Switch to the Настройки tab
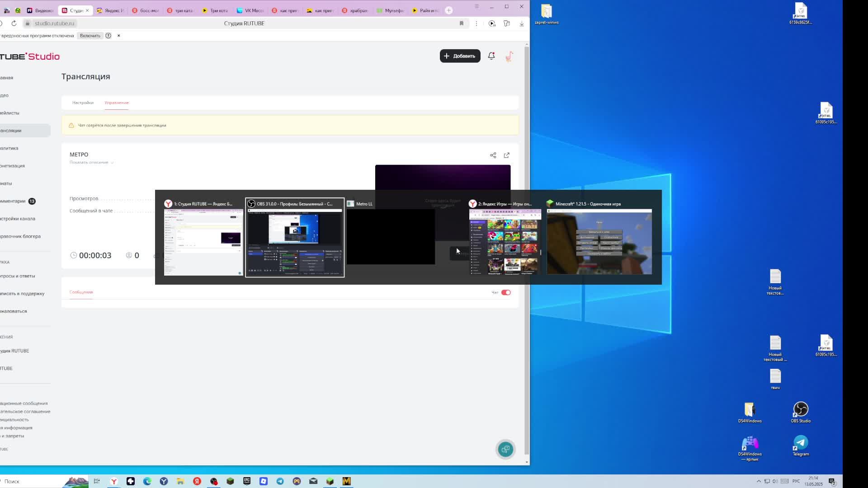 click(x=83, y=103)
